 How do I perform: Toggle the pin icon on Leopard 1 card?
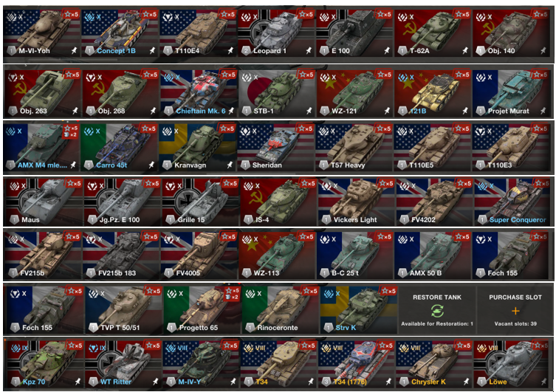coord(309,51)
